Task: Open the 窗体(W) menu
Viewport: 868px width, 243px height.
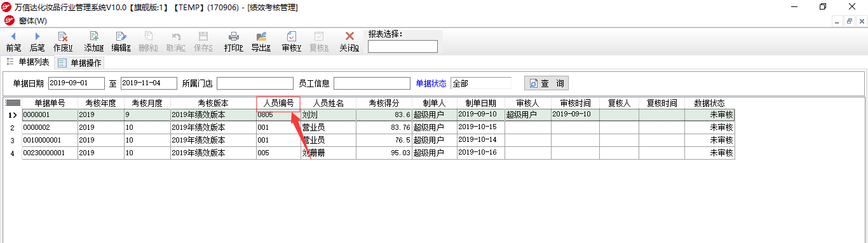Action: [32, 21]
